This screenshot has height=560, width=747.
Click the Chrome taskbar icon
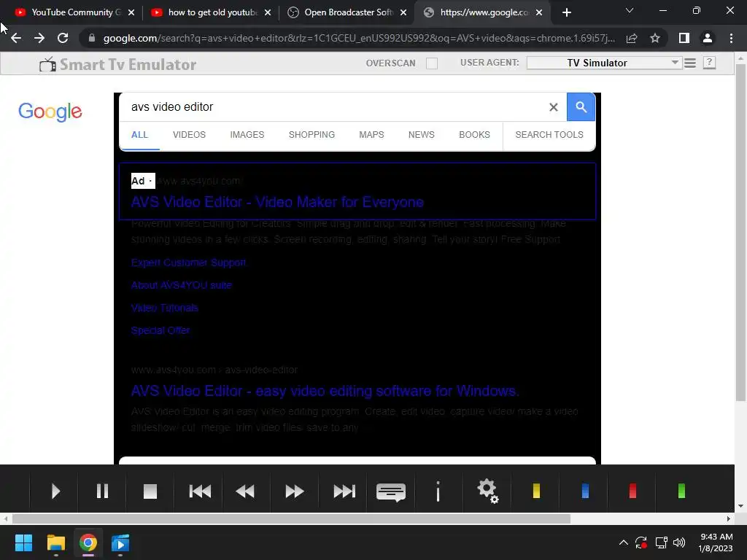(x=88, y=542)
